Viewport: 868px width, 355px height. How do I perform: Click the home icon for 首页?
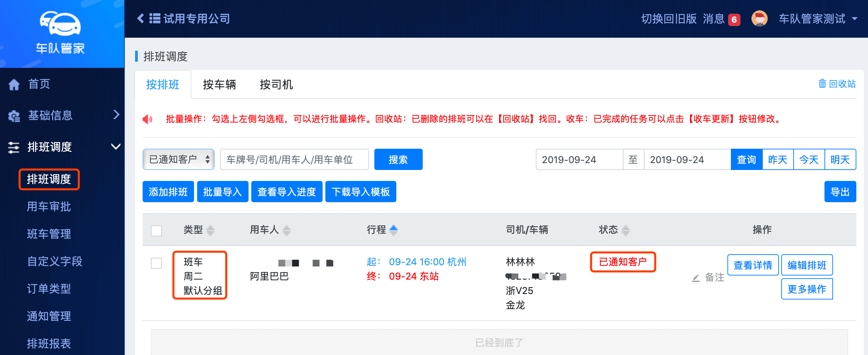coord(14,84)
